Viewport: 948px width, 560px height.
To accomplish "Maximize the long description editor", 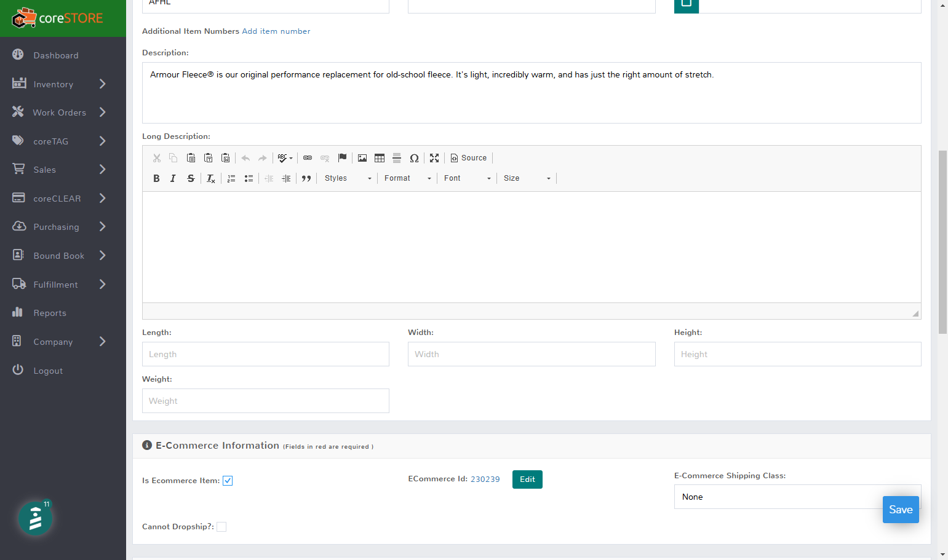I will [x=434, y=158].
